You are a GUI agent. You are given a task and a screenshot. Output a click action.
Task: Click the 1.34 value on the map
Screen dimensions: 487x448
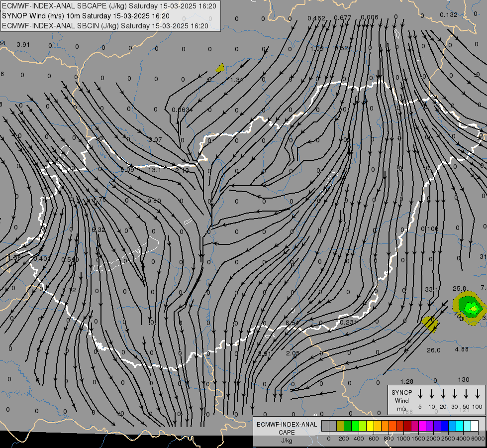point(237,80)
